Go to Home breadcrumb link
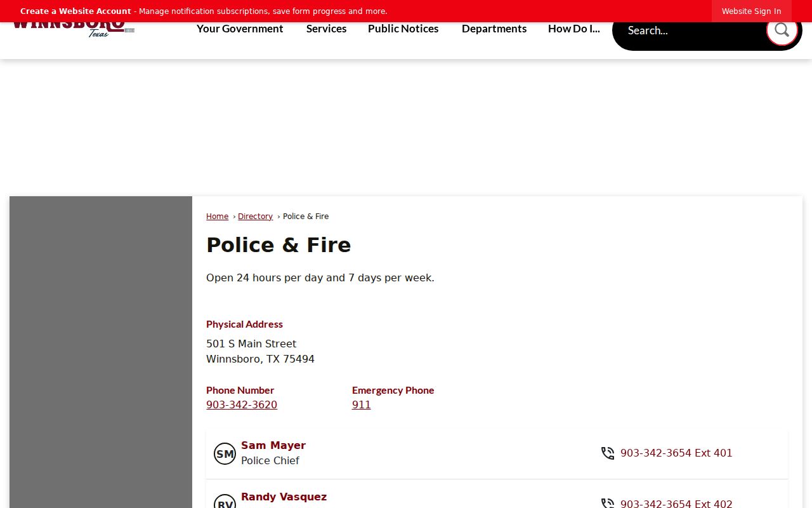This screenshot has height=508, width=812. (217, 217)
